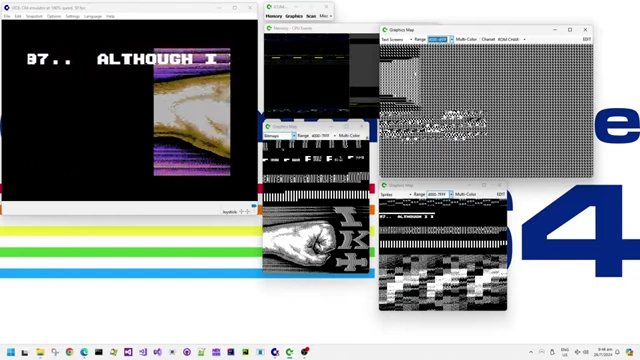The image size is (640, 360).
Task: Click the highlighted Range field in Text Screens map
Action: click(438, 40)
